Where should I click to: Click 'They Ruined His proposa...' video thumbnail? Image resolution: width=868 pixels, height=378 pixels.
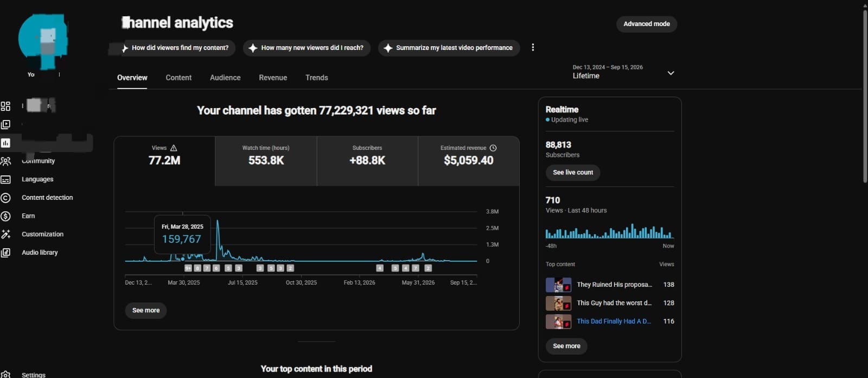(558, 285)
